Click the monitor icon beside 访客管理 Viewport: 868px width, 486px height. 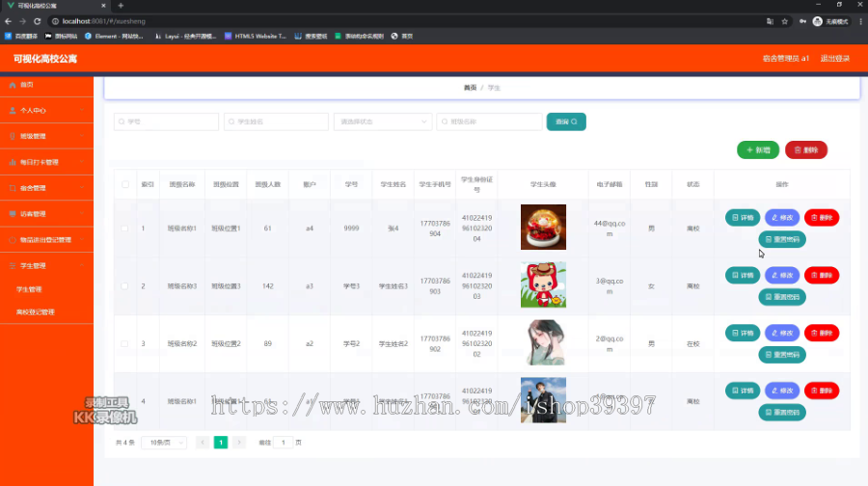pyautogui.click(x=13, y=214)
